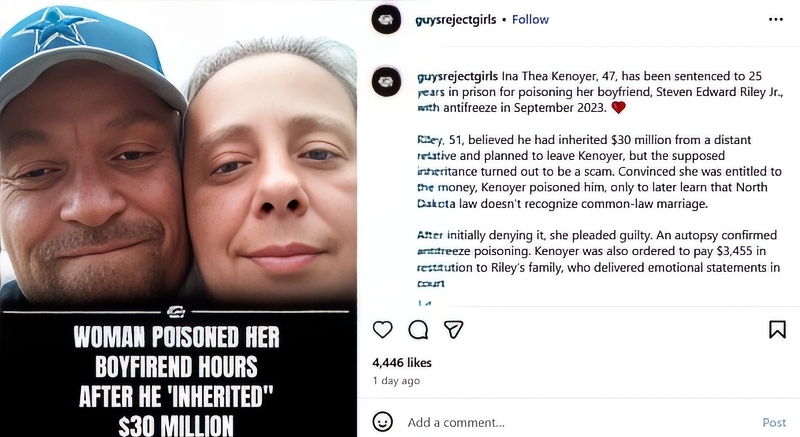Follow the guysrejectgirls account

tap(530, 19)
